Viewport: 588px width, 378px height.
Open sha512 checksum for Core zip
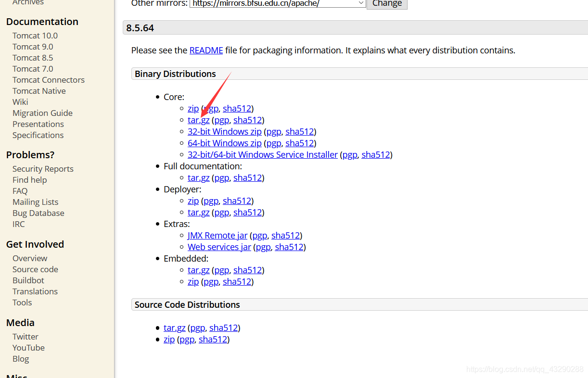(x=237, y=108)
